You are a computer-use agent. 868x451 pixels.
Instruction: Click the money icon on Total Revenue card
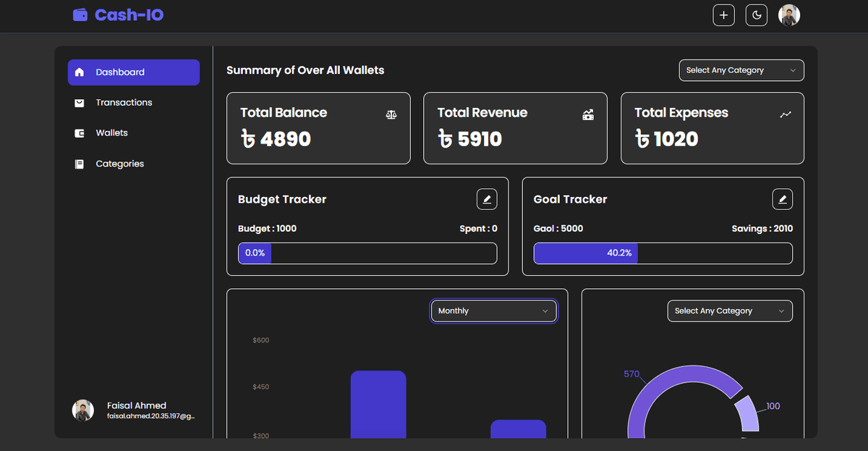pos(588,114)
